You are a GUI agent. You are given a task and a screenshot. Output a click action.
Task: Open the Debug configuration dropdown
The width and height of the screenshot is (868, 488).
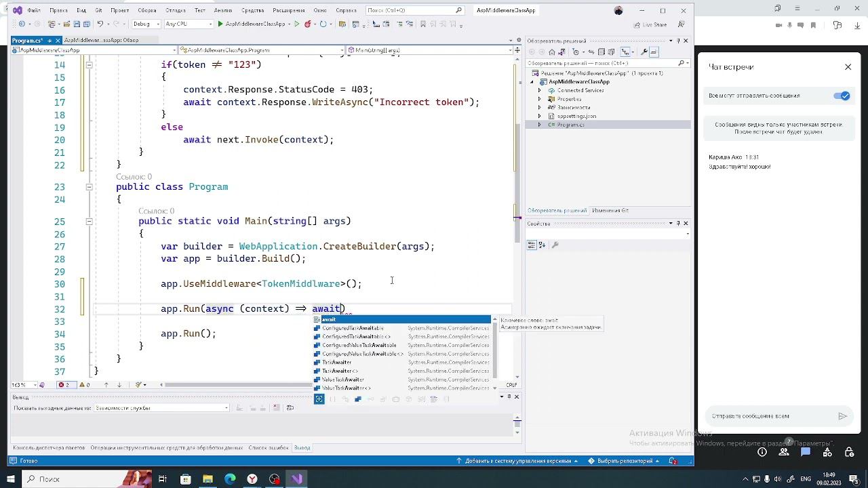pyautogui.click(x=146, y=24)
